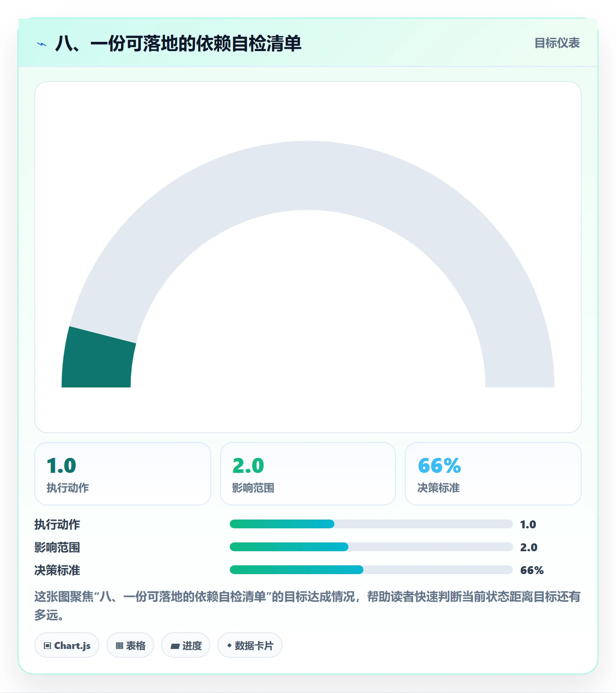Screen dimensions: 616x693
Task: Click the bar icon in the 进度 tag
Action: (x=175, y=646)
